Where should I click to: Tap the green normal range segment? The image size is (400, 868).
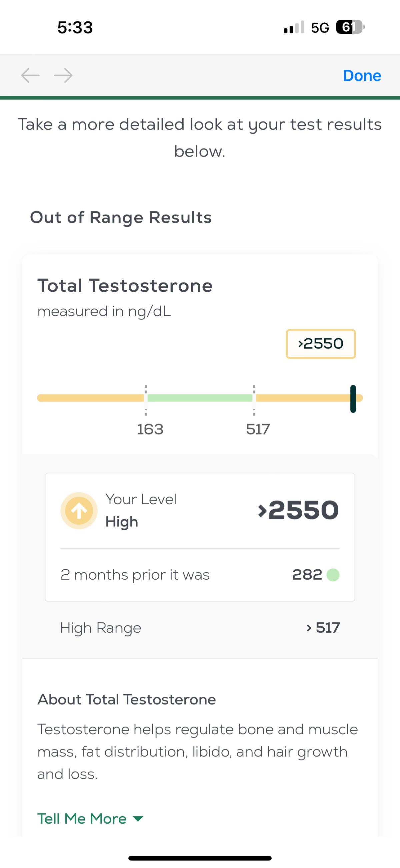pyautogui.click(x=200, y=398)
